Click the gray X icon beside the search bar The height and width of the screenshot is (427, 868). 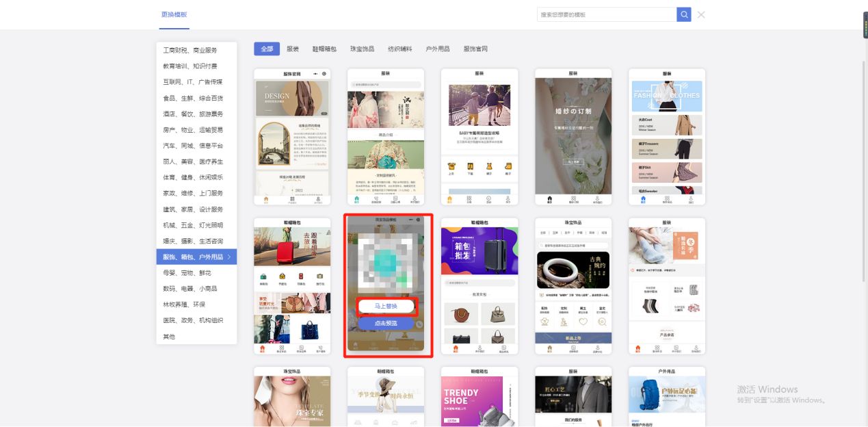pyautogui.click(x=700, y=14)
